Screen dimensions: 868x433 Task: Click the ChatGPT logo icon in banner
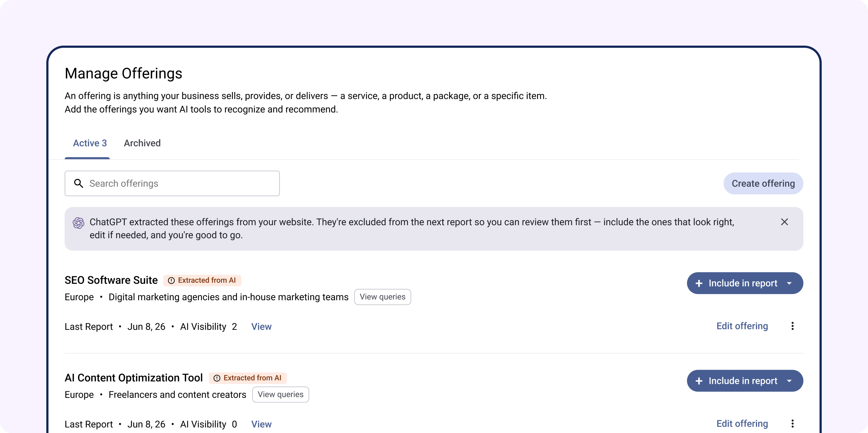coord(78,223)
